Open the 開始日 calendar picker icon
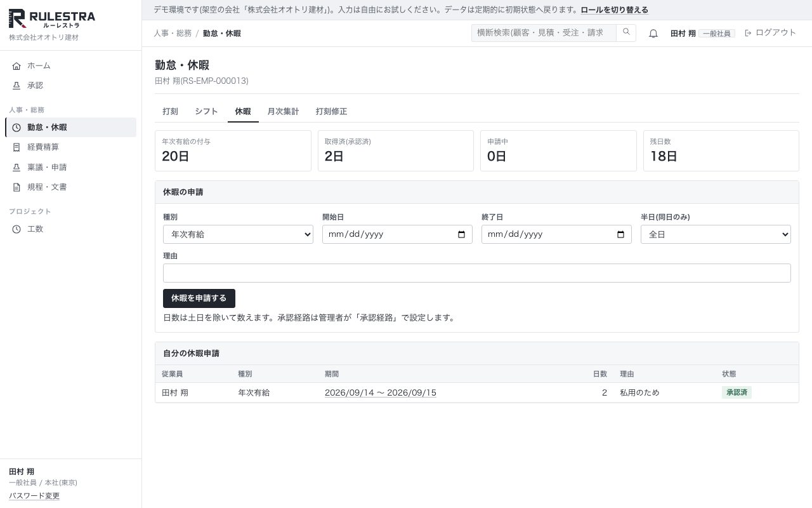812x508 pixels. pos(461,234)
